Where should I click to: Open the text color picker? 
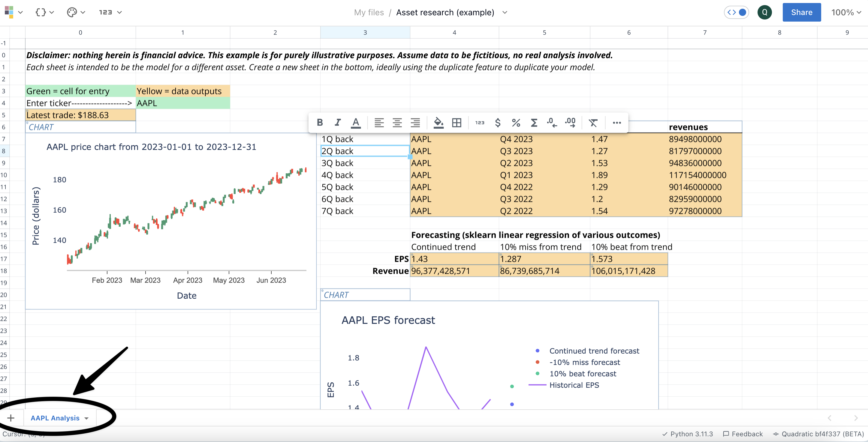tap(356, 123)
